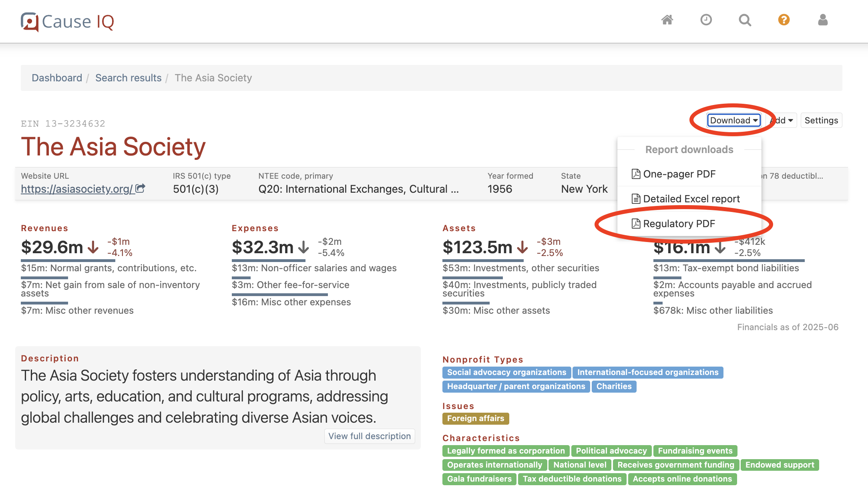Viewport: 868px width, 492px height.
Task: Click NTEE code Q20 International Exchanges value
Action: point(359,189)
